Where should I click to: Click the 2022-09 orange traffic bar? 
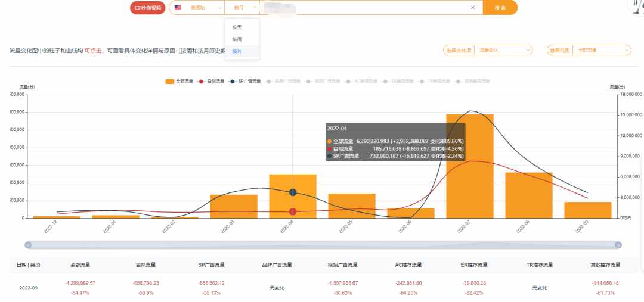click(588, 210)
